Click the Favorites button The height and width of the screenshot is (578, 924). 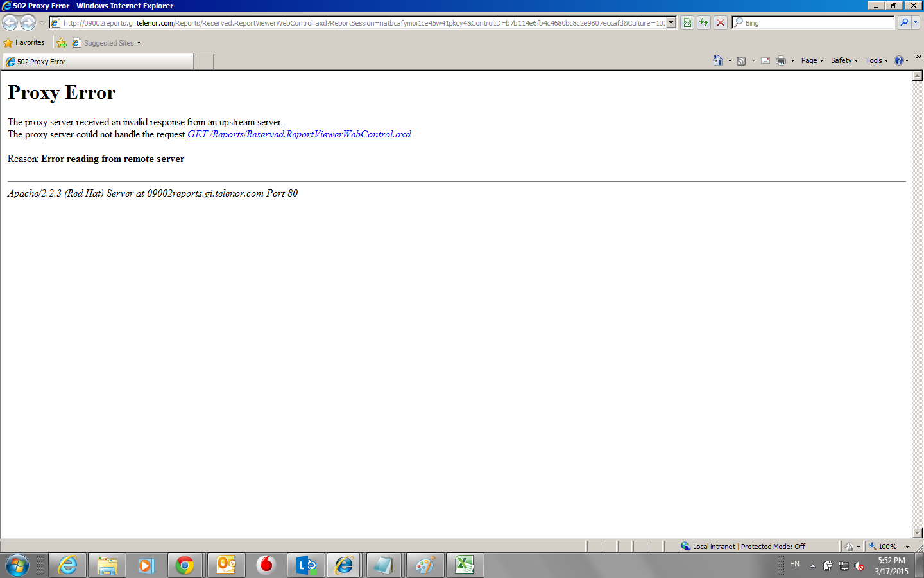[24, 43]
